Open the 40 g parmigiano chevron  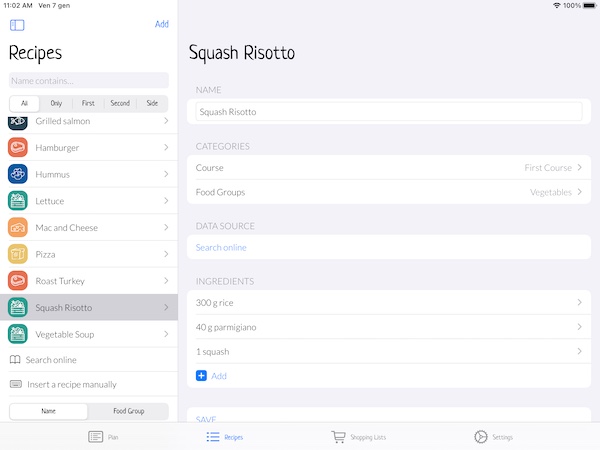click(x=580, y=327)
